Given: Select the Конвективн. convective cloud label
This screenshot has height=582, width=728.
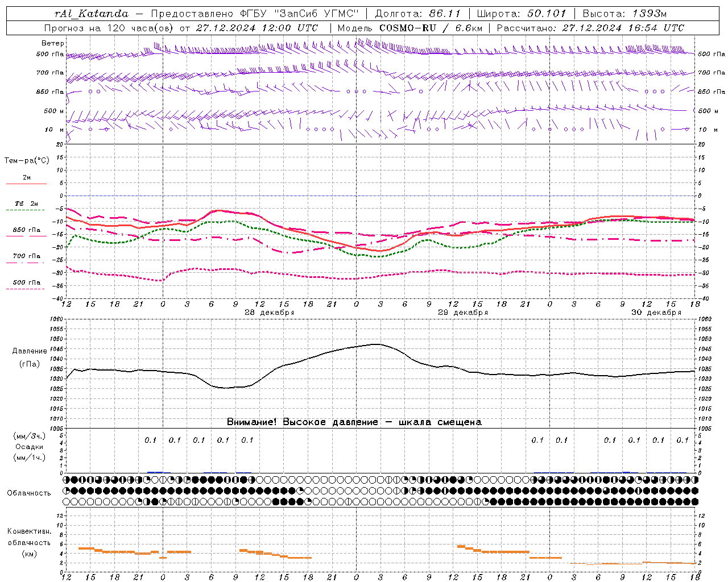Looking at the screenshot, I should click(x=30, y=531).
